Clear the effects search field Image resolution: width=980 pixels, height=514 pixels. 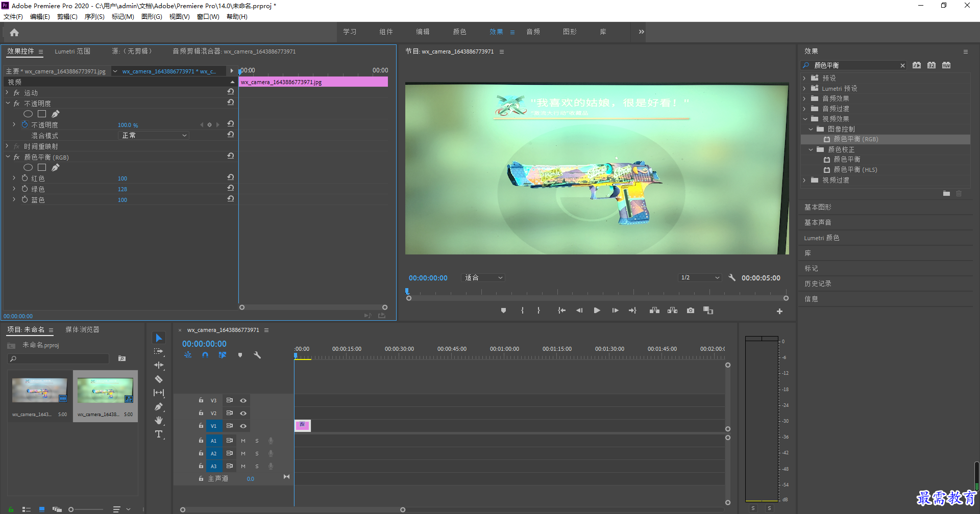(902, 65)
